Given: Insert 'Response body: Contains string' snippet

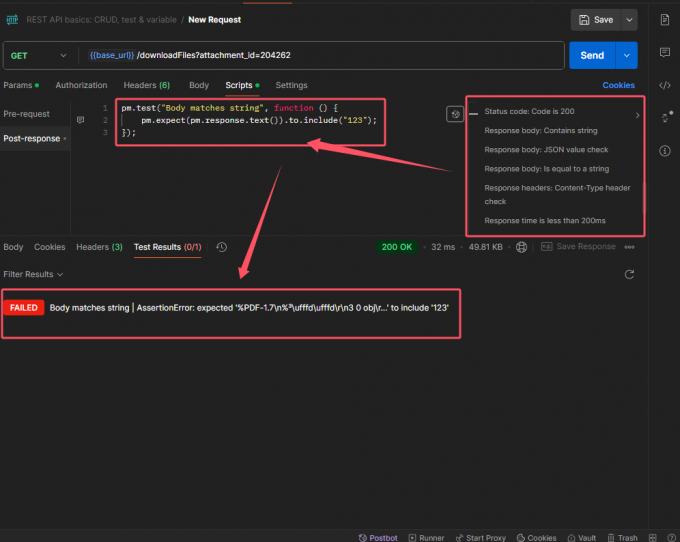Looking at the screenshot, I should [x=541, y=131].
